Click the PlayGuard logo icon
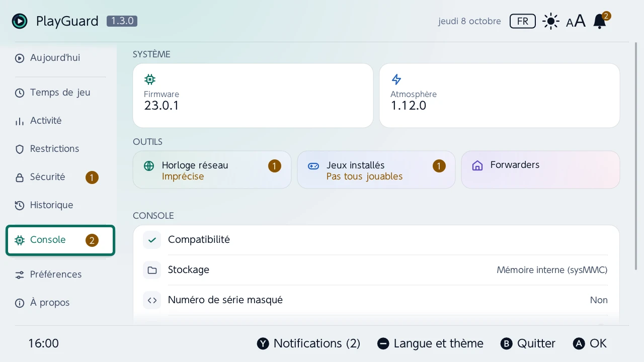This screenshot has width=644, height=362. pyautogui.click(x=20, y=21)
